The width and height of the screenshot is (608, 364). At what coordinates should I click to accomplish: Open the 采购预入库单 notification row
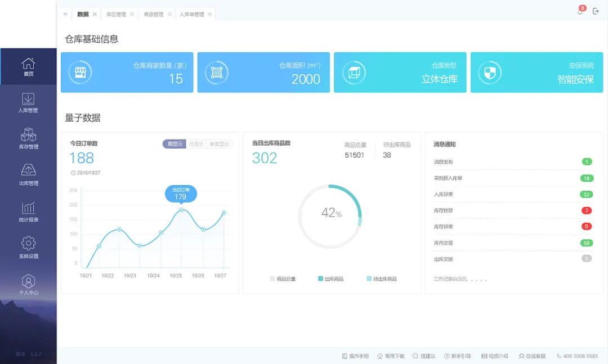point(513,178)
